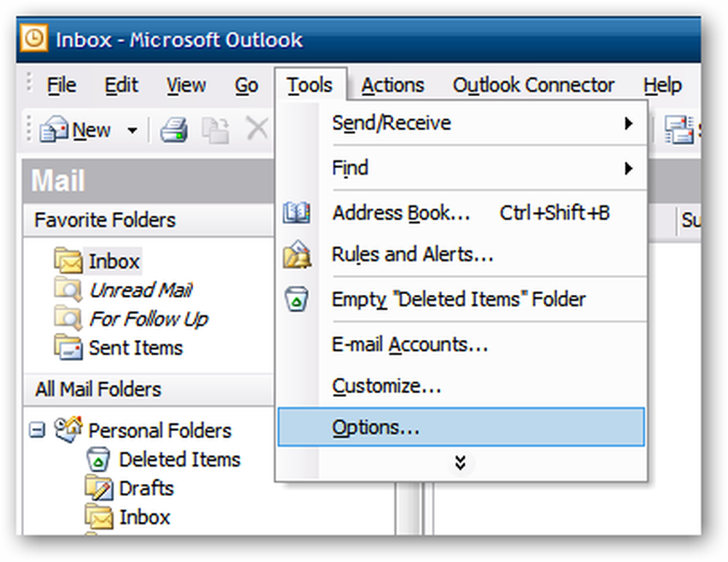The image size is (728, 562).
Task: Select Empty "Deleted Items" Folder entry
Action: [461, 299]
